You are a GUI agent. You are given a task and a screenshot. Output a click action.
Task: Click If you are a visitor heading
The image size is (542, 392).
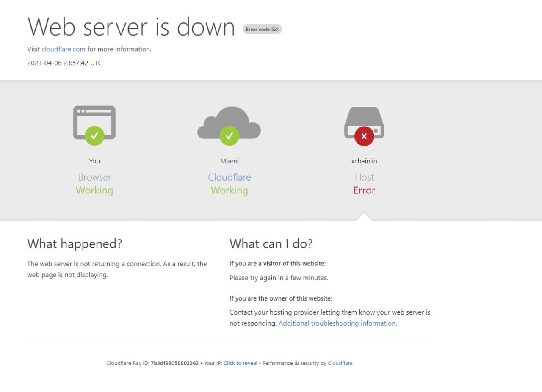point(277,264)
